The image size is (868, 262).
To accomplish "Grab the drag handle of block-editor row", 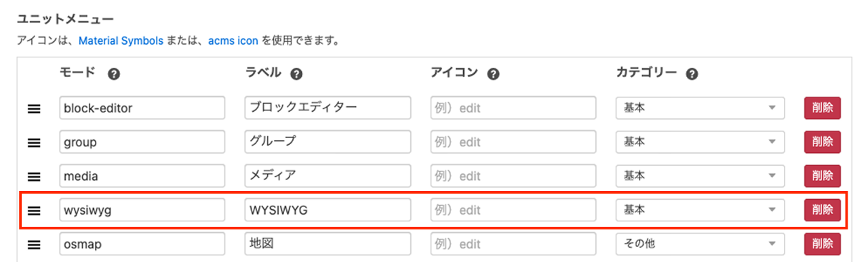I will [x=34, y=108].
